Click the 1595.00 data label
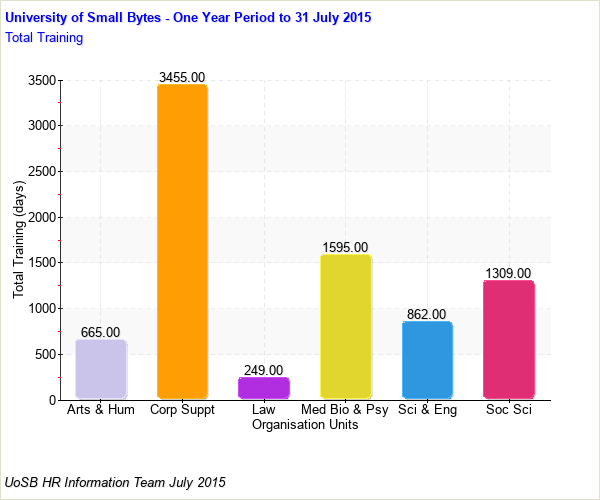Image resolution: width=600 pixels, height=500 pixels. (345, 247)
